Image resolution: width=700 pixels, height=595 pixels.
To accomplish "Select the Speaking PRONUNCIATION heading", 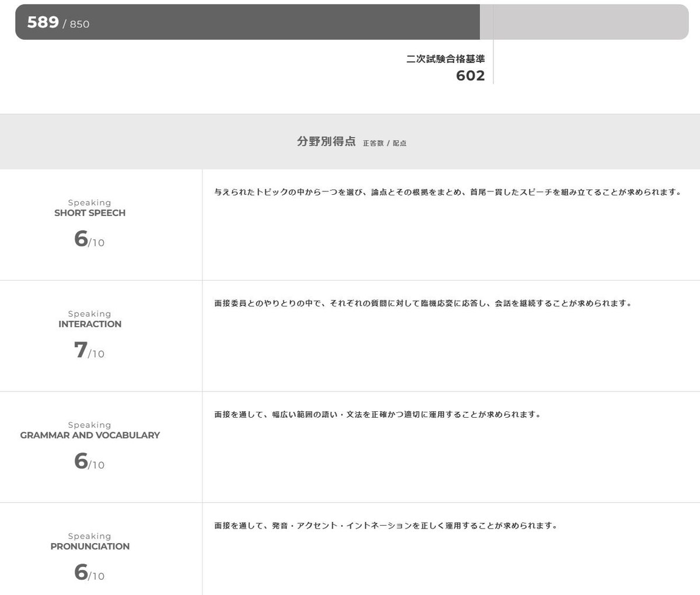I will (x=90, y=541).
